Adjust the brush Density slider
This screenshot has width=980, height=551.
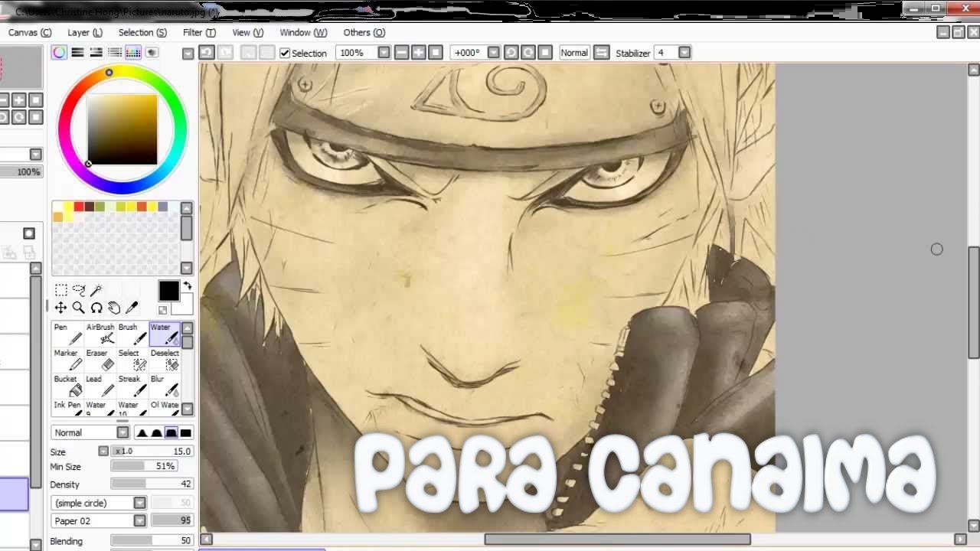(152, 484)
